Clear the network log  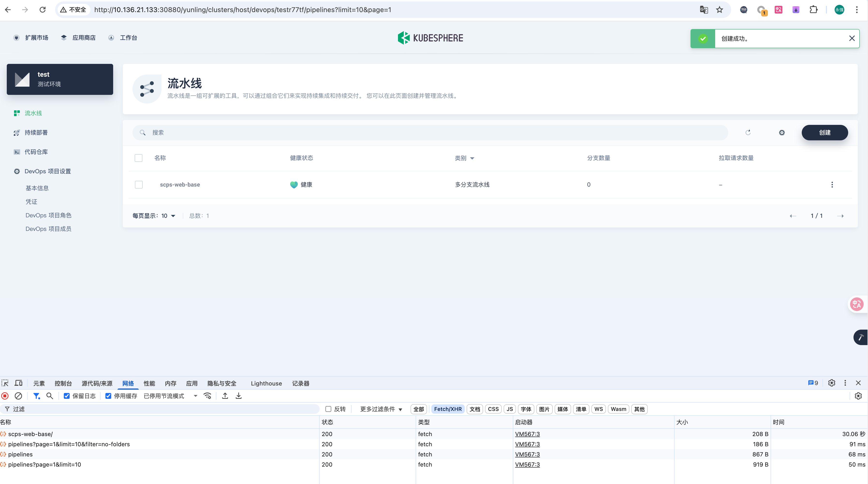19,396
